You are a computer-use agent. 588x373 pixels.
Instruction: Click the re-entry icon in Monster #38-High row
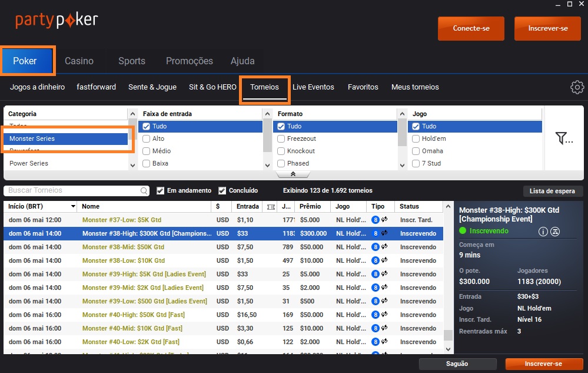click(384, 233)
